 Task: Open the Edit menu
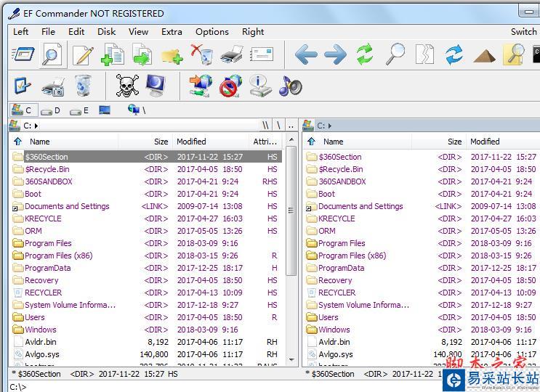point(76,32)
